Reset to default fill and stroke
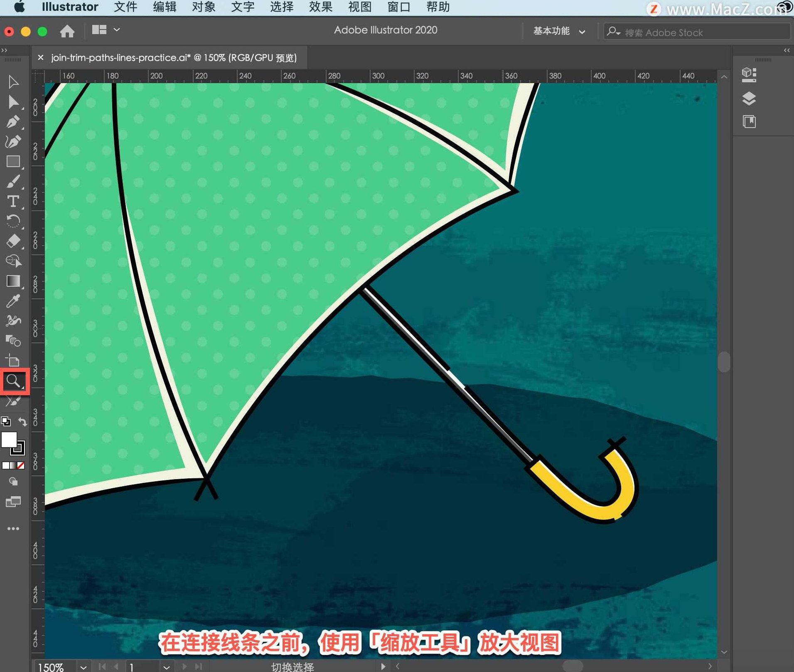Screen dimensions: 794x672 (x=6, y=422)
